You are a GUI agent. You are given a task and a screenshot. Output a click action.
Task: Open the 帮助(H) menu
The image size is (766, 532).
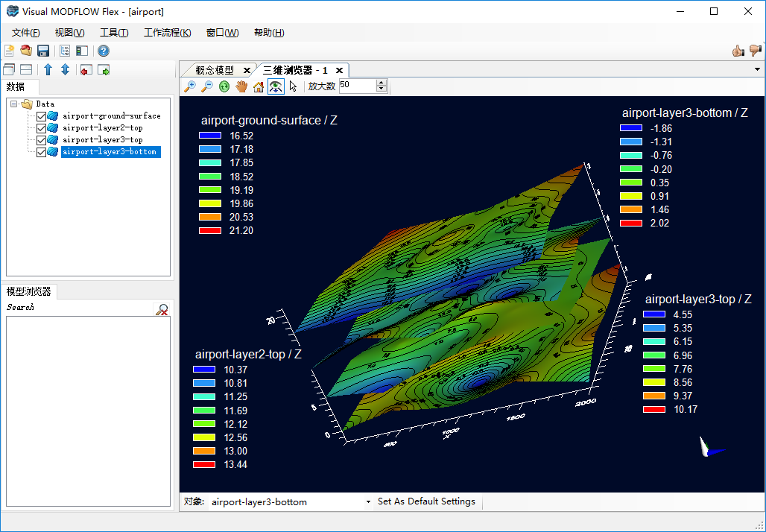269,33
